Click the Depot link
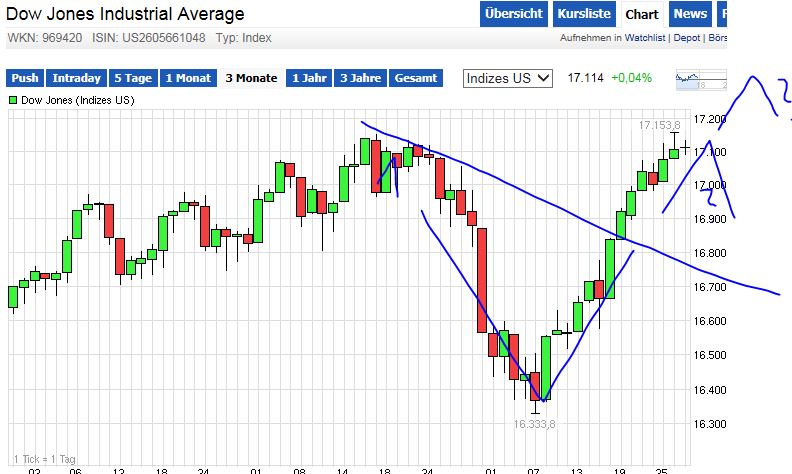This screenshot has width=792, height=474. (689, 38)
